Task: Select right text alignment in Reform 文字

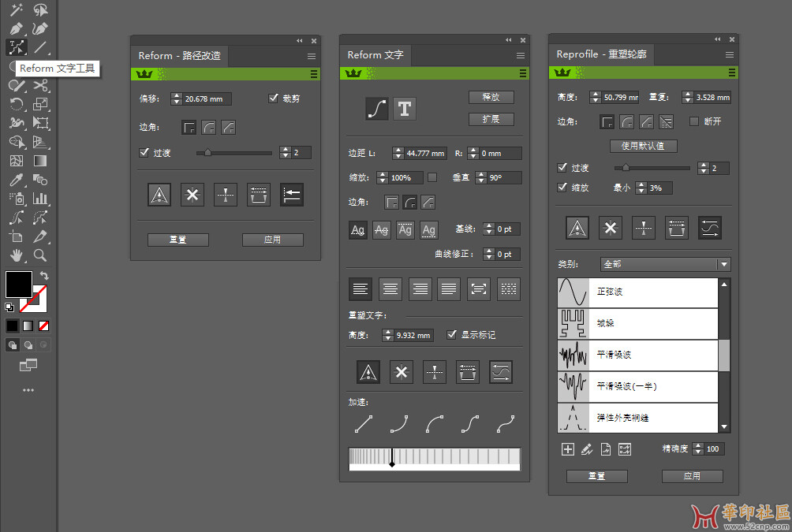Action: coord(420,288)
